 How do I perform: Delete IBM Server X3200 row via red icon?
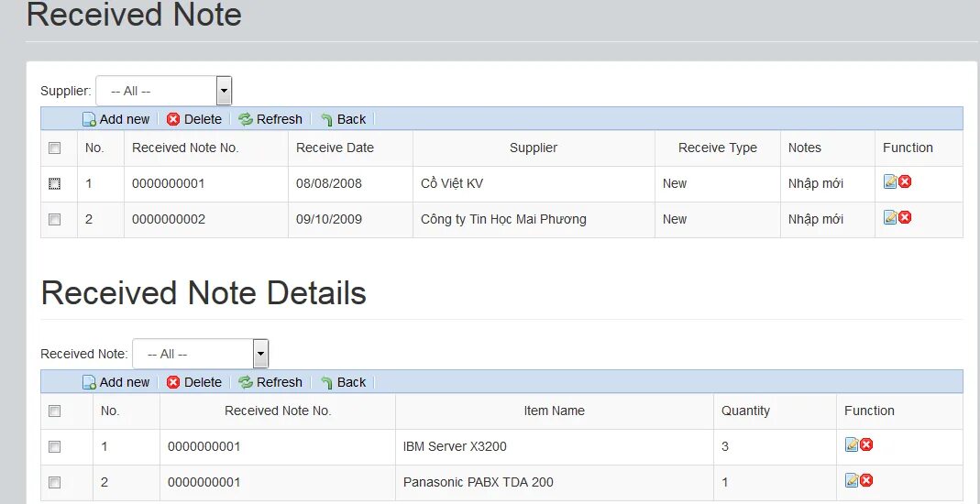pyautogui.click(x=866, y=444)
